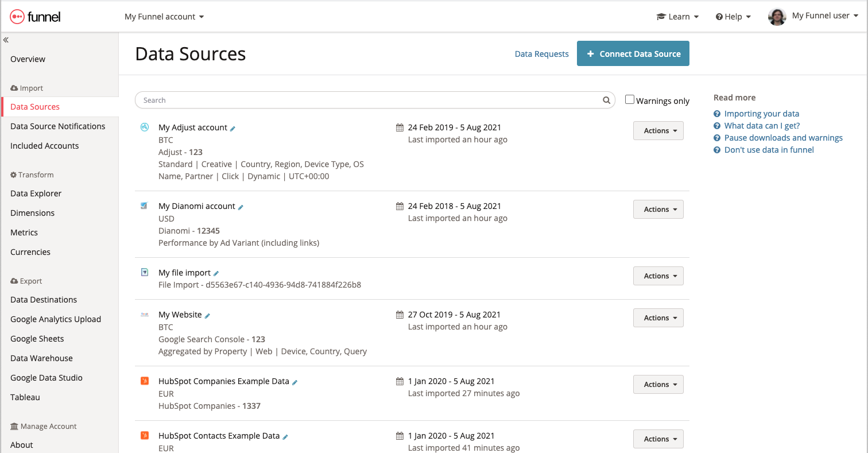Open Actions dropdown for My file import
Screen dimensions: 868x453
point(658,276)
